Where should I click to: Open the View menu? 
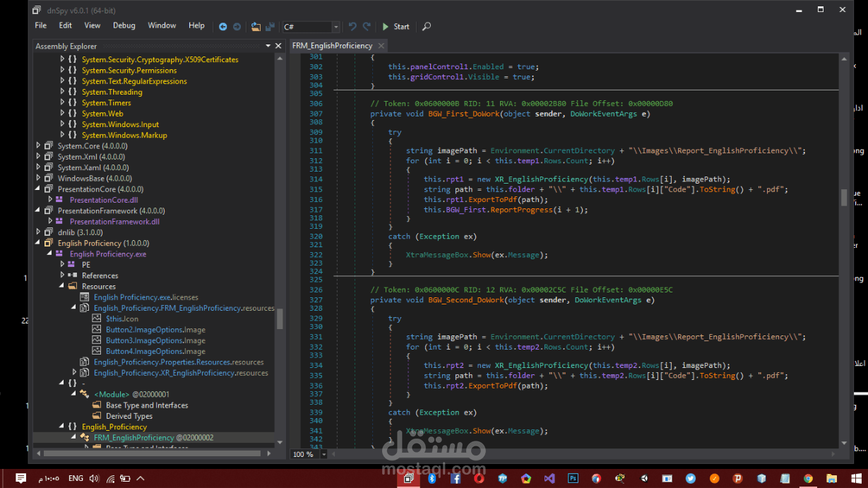[x=93, y=25]
